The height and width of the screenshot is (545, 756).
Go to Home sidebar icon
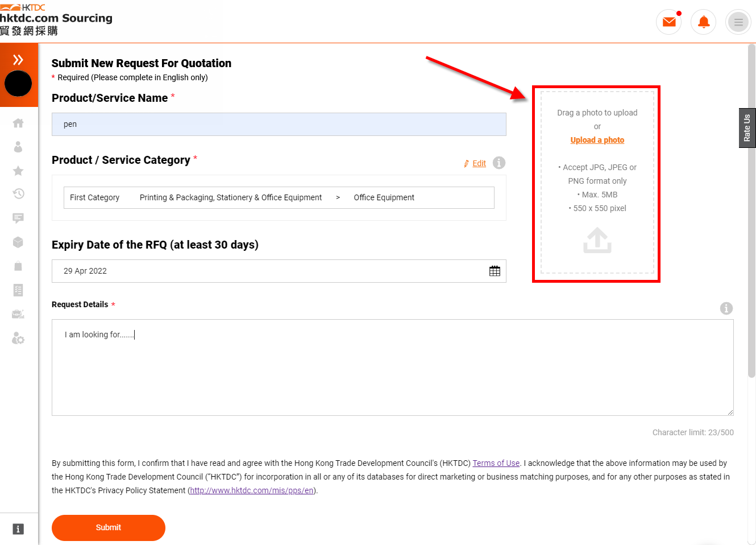point(18,123)
